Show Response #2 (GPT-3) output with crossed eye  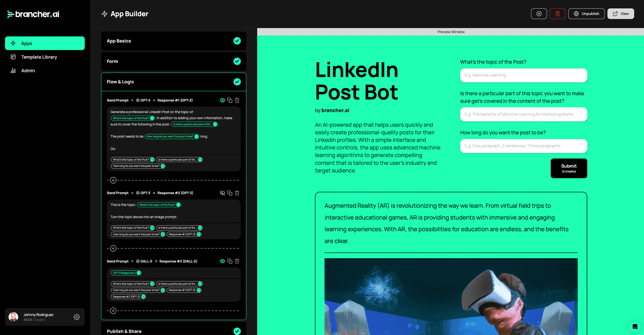click(x=222, y=193)
